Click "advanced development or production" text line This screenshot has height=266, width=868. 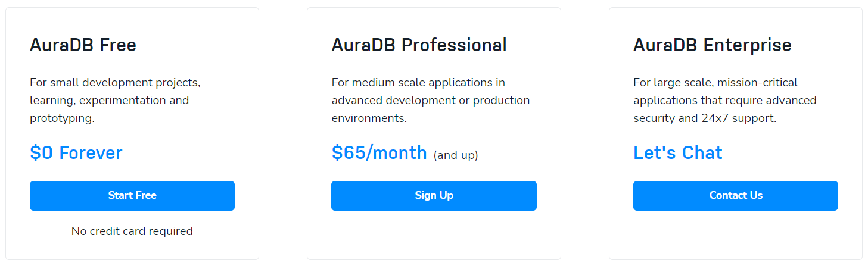(431, 100)
